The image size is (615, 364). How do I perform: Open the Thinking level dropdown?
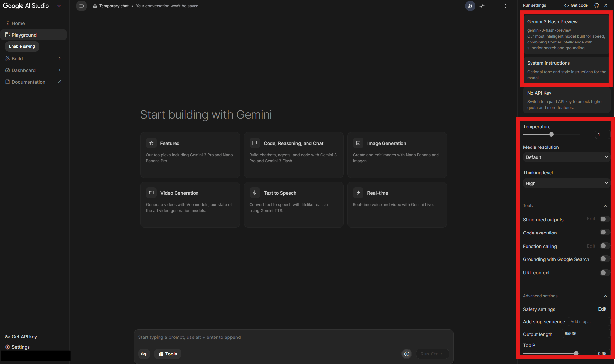click(x=566, y=183)
